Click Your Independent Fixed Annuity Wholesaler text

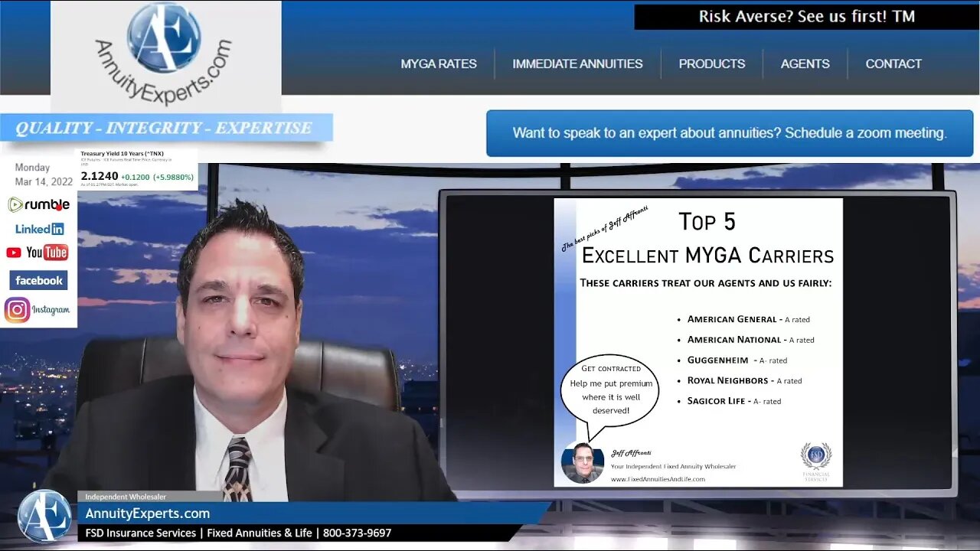pos(673,466)
